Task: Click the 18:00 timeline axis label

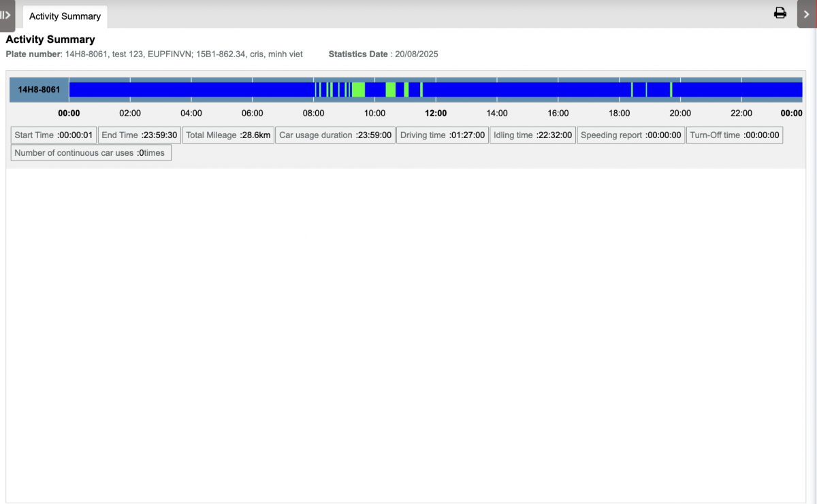Action: click(619, 114)
